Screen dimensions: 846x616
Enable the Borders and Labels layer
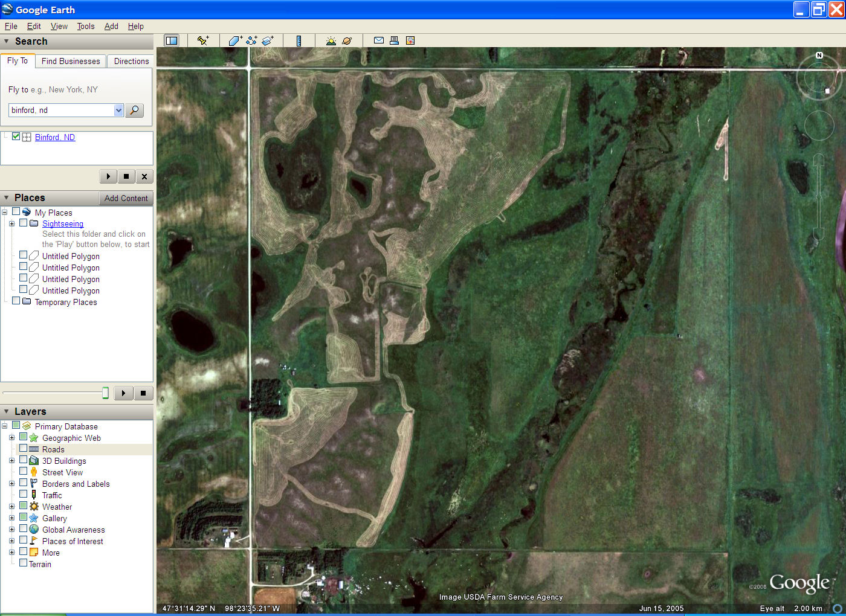click(x=24, y=483)
